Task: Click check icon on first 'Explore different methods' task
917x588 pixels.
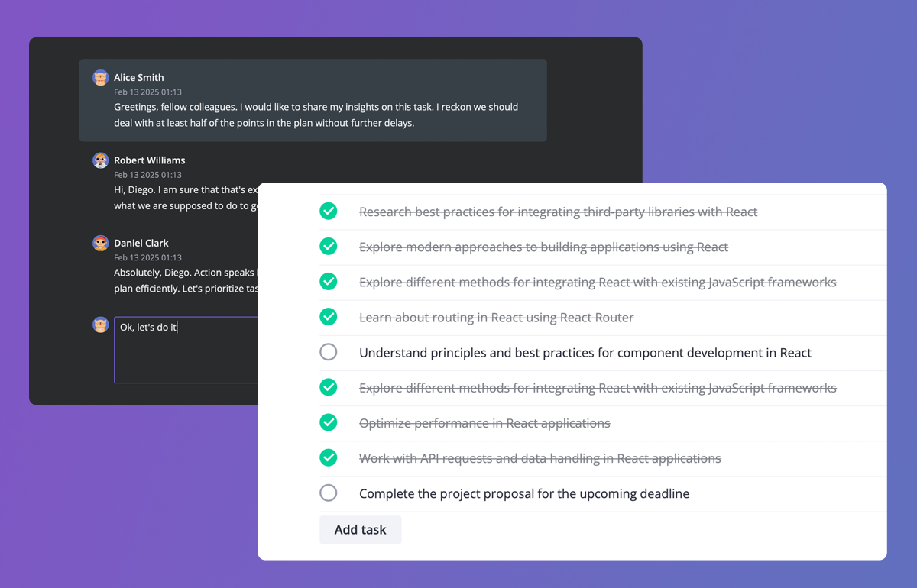Action: 329,281
